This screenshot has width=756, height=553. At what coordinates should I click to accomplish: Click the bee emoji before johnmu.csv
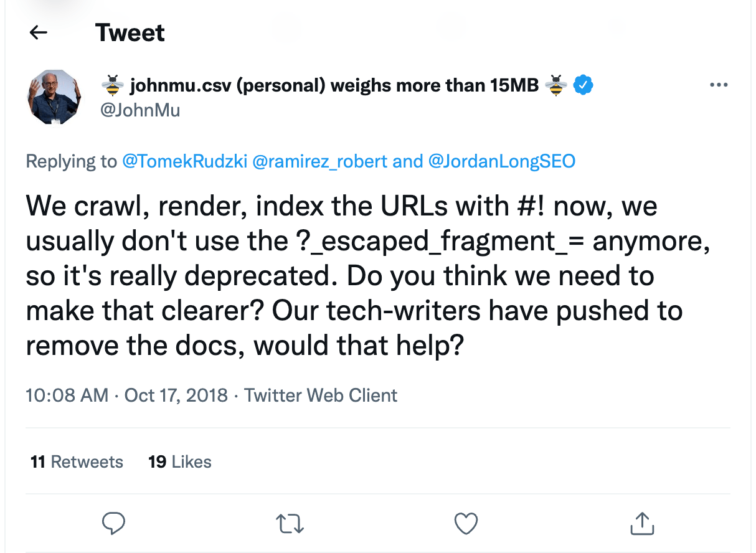tap(112, 85)
